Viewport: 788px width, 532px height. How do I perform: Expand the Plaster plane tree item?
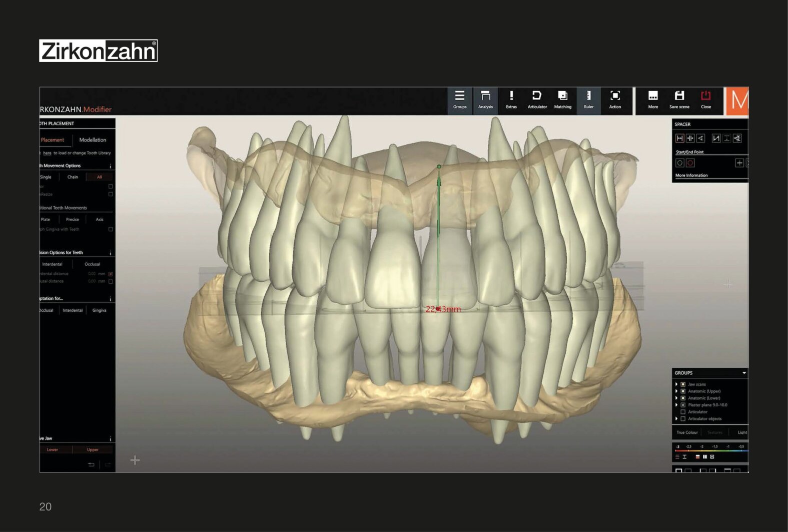coord(676,405)
